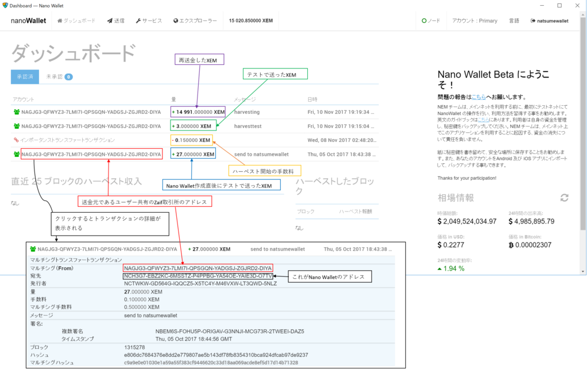This screenshot has height=373, width=588.
Task: Log out via natsumewallet button
Action: coord(550,21)
